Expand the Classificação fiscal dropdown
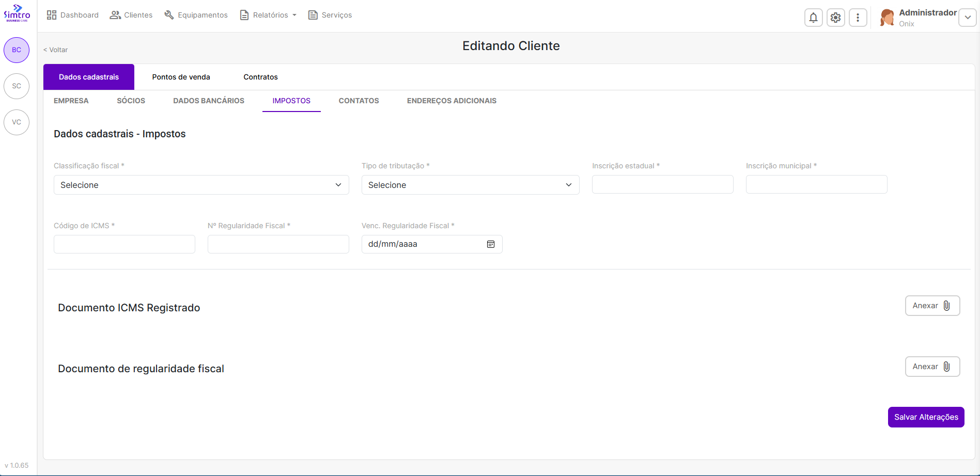980x476 pixels. click(201, 185)
